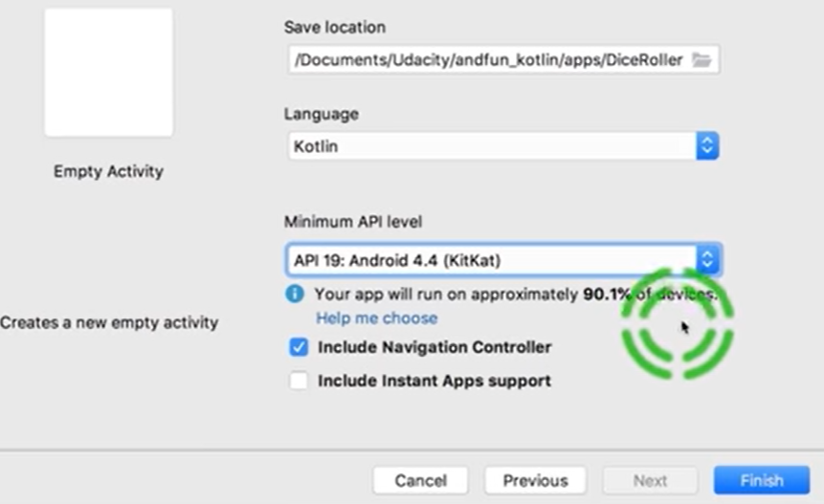
Task: Open the Language combo box showing Kotlin
Action: coord(490,146)
